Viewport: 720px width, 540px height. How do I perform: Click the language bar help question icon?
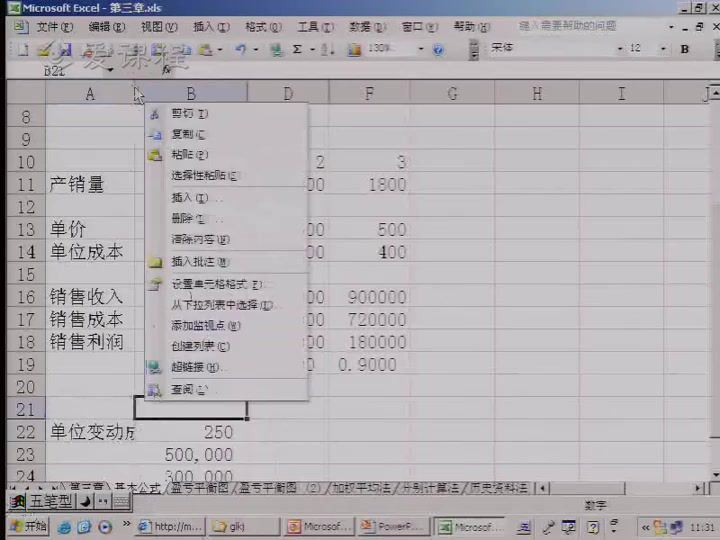pyautogui.click(x=593, y=527)
